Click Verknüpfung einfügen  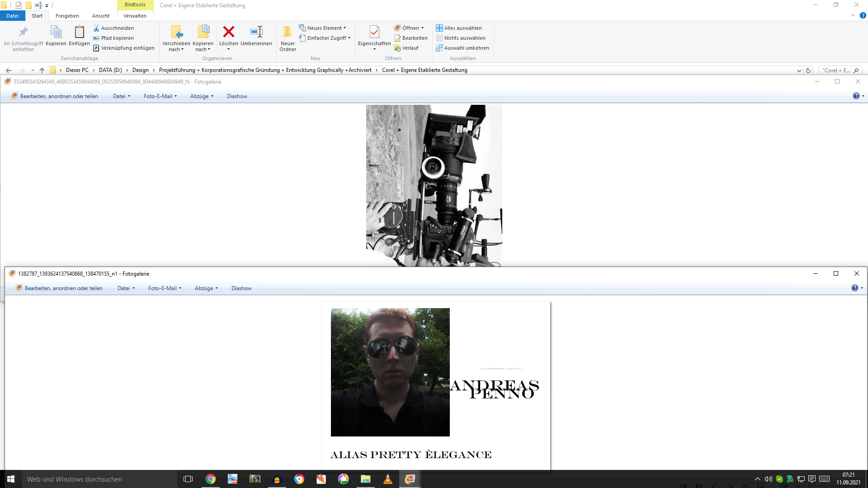[x=124, y=48]
